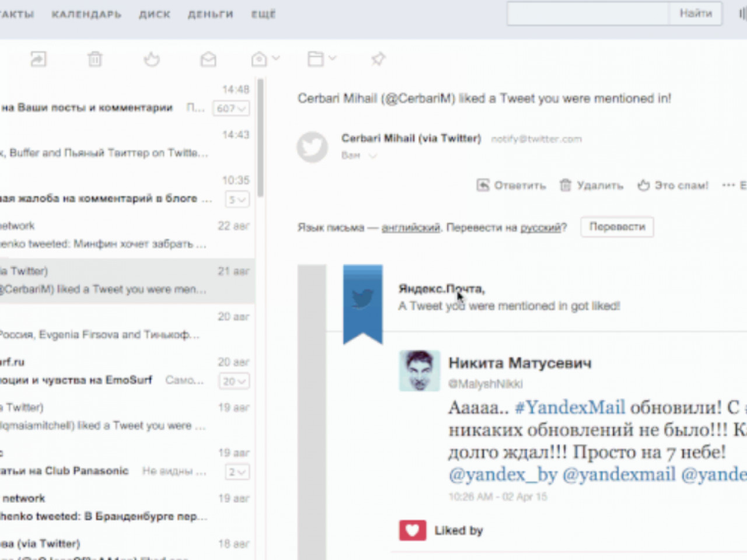Image resolution: width=747 pixels, height=560 pixels.
Task: Click the spam hand toolbar icon
Action: point(152,59)
